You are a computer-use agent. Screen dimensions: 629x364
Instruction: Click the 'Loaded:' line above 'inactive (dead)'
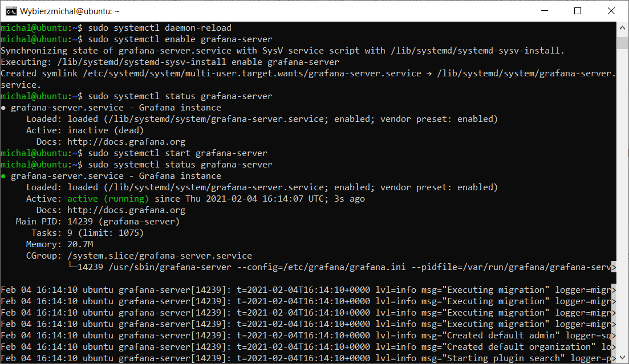(262, 119)
